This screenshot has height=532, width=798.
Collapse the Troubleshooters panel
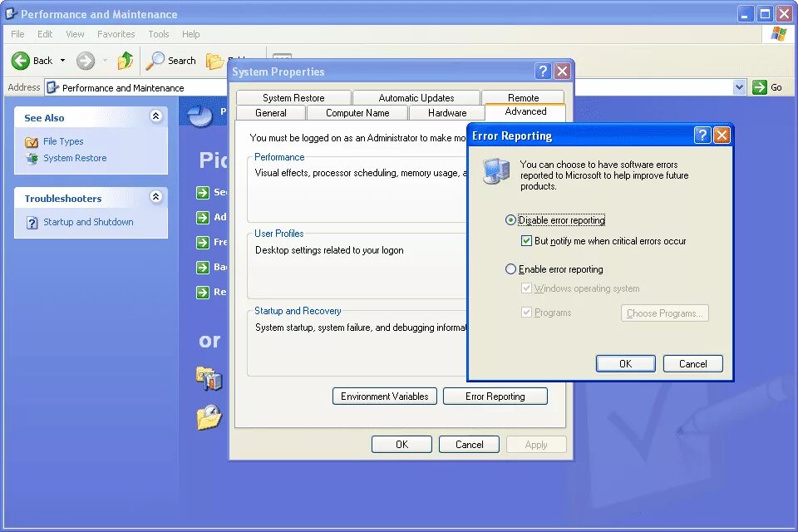[156, 196]
